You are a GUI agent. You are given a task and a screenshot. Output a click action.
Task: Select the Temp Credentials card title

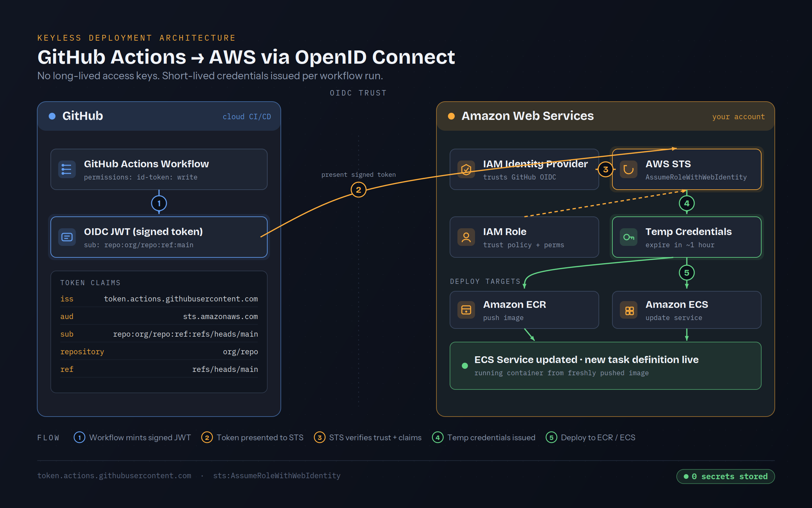tap(689, 232)
